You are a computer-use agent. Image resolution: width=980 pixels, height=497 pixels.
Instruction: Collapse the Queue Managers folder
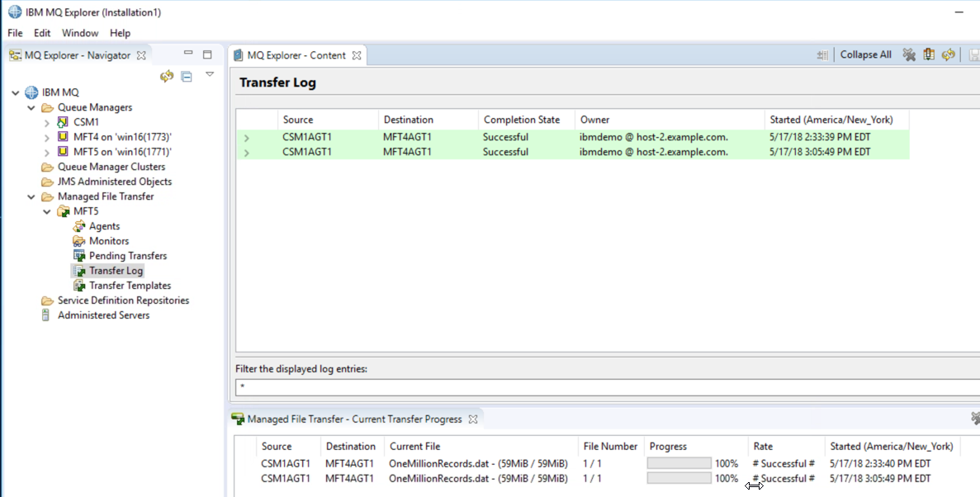pyautogui.click(x=31, y=108)
